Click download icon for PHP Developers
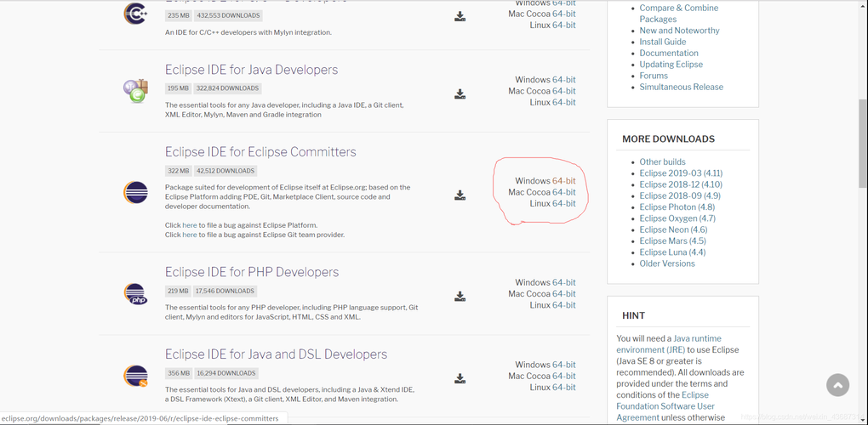The image size is (868, 425). (460, 297)
